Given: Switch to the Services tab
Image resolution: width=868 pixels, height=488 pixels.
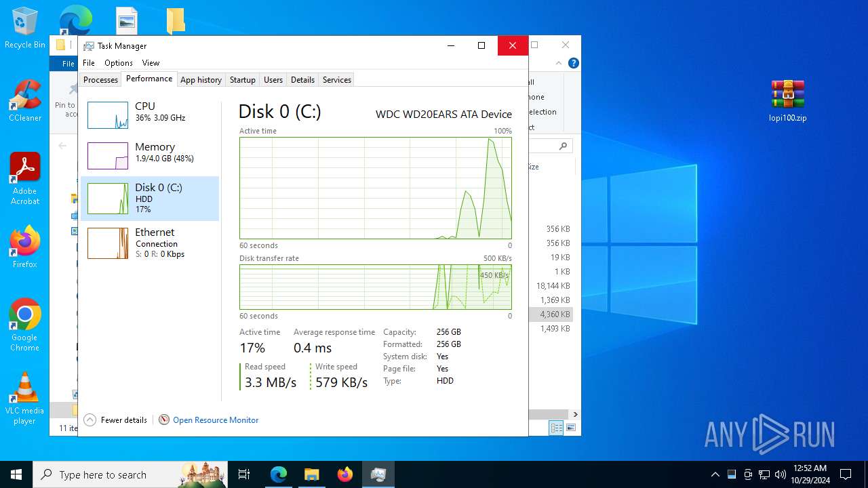Looking at the screenshot, I should click(337, 80).
